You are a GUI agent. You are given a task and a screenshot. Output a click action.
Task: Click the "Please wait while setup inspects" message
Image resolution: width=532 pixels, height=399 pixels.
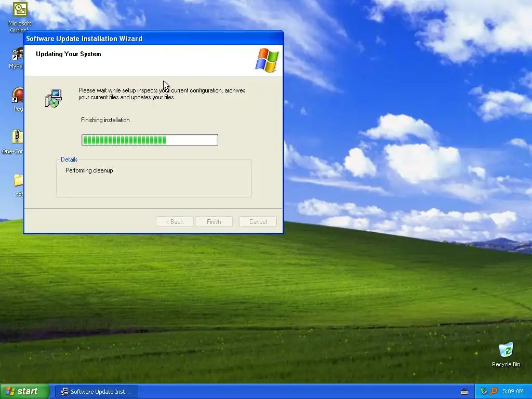coord(162,94)
